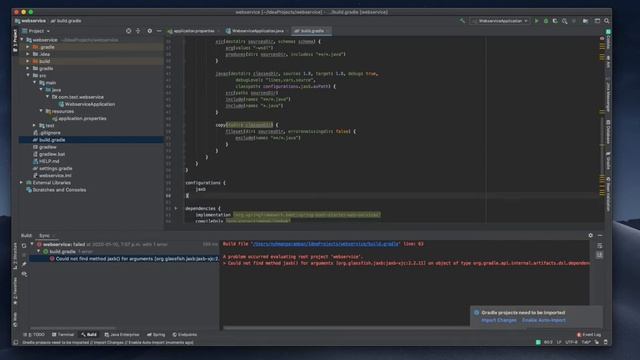Open the Spring tool window tab
Image resolution: width=640 pixels, height=360 pixels.
(x=156, y=335)
